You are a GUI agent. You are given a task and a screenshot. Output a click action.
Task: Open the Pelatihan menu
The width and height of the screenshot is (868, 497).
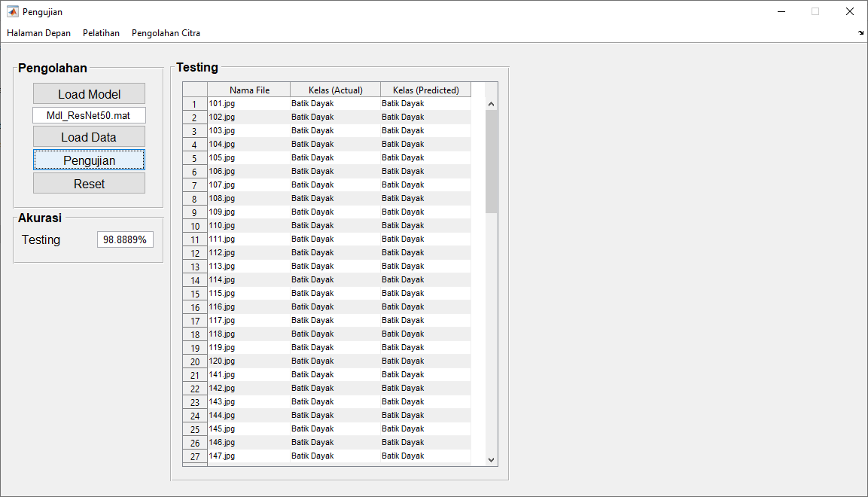pos(101,33)
